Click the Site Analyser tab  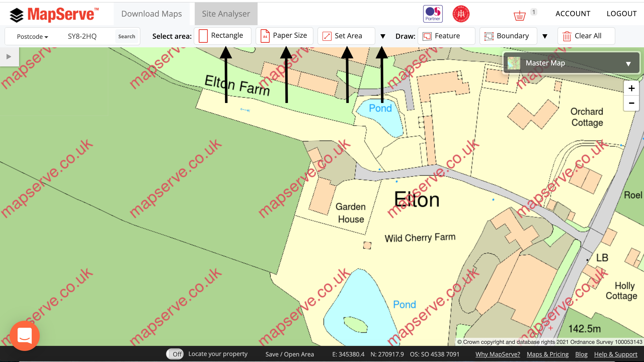[x=225, y=13]
